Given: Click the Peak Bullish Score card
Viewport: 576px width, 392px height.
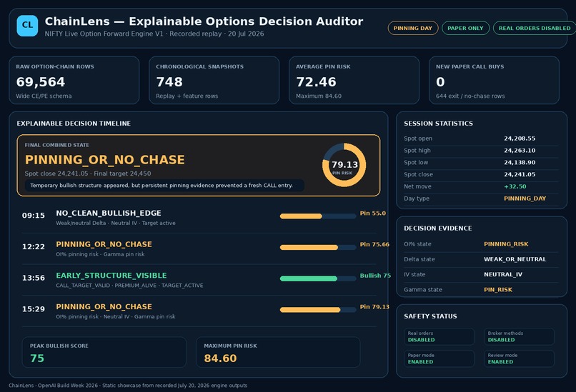Looking at the screenshot, I should (x=104, y=352).
